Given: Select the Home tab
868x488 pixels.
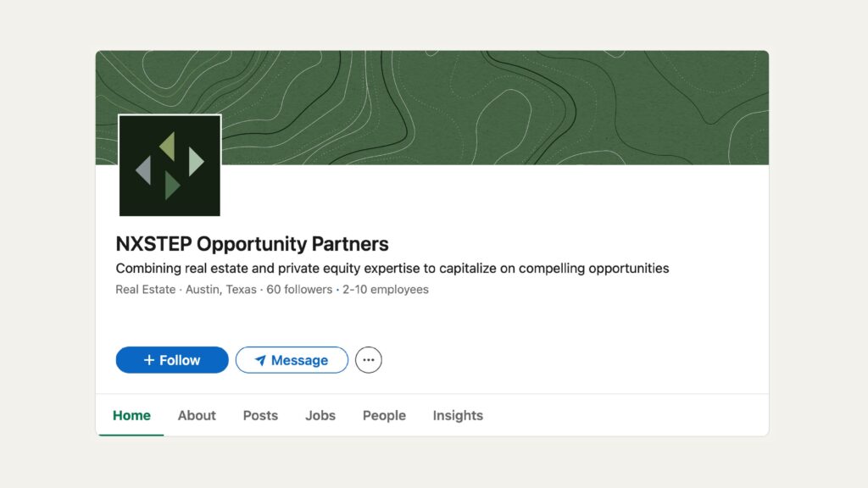Looking at the screenshot, I should tap(131, 415).
